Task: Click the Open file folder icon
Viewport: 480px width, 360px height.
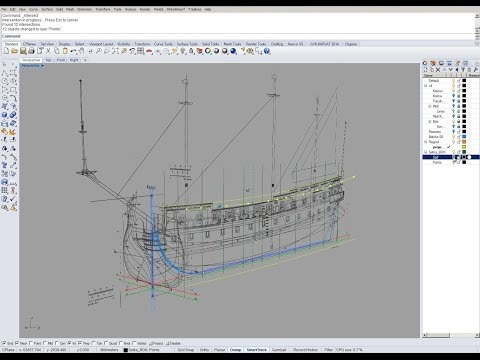Action: [x=14, y=51]
